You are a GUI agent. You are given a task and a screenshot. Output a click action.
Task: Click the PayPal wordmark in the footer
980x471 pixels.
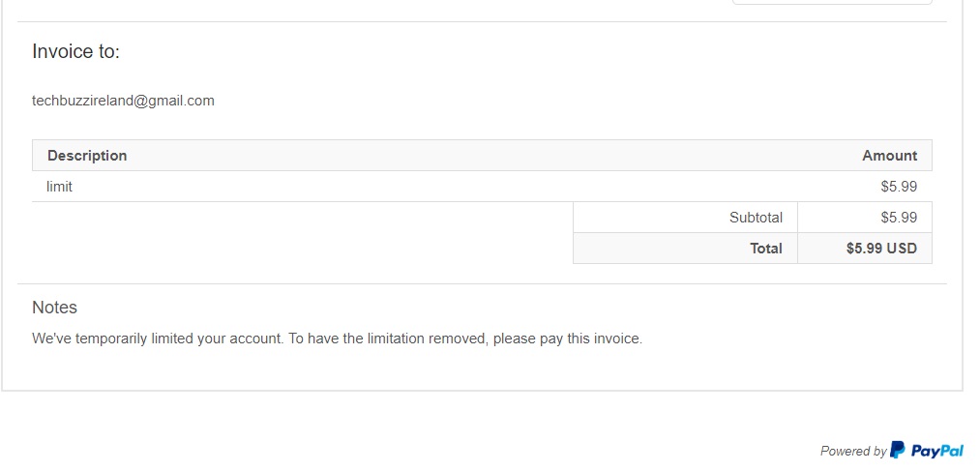(936, 451)
